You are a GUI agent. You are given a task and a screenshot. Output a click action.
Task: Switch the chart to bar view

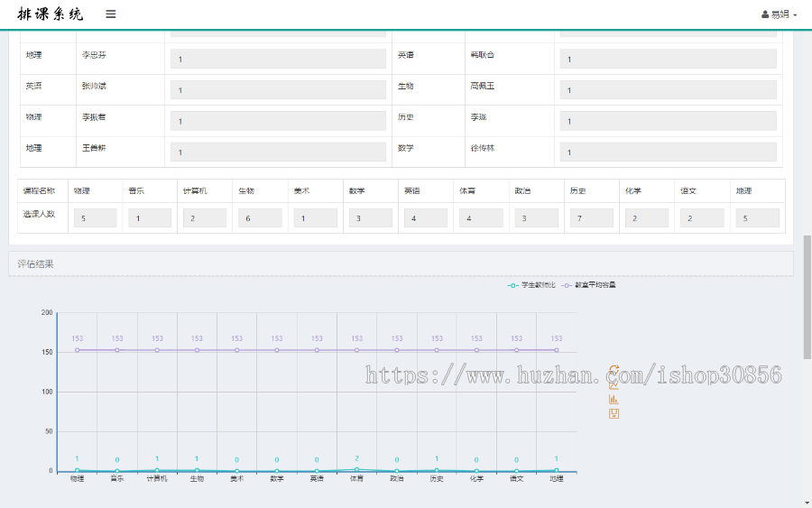pos(614,399)
